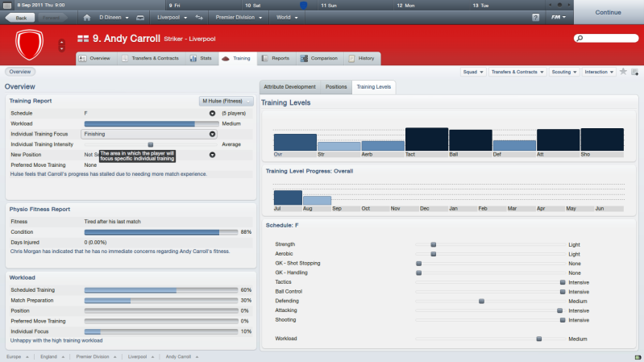Viewport: 644px width, 362px height.
Task: Switch to the player Overview tab
Action: [95, 58]
